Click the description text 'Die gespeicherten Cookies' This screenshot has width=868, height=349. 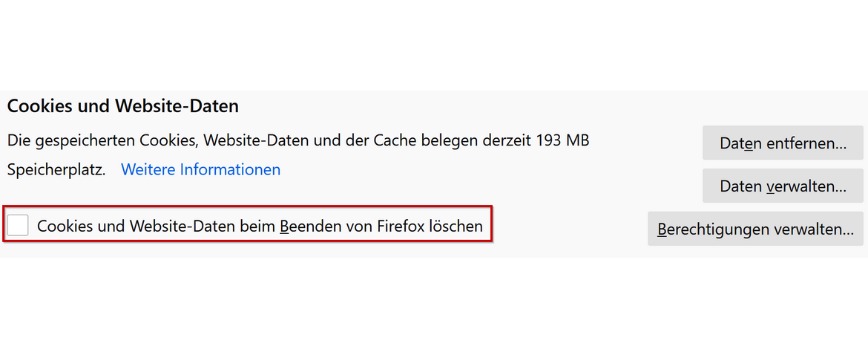click(x=102, y=140)
